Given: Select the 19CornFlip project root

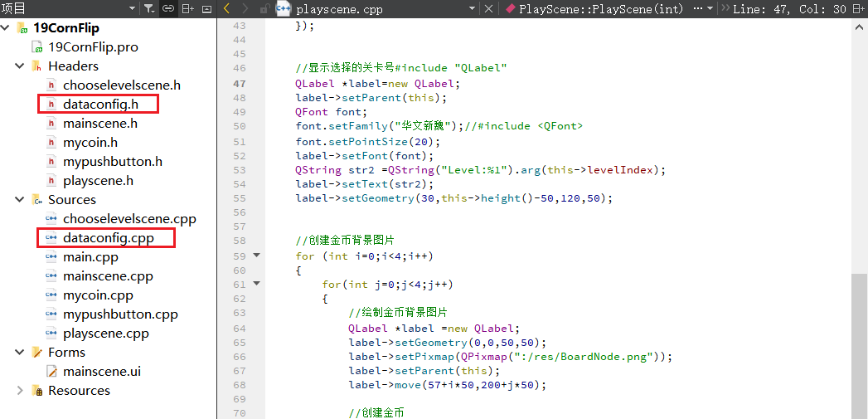Looking at the screenshot, I should 66,27.
